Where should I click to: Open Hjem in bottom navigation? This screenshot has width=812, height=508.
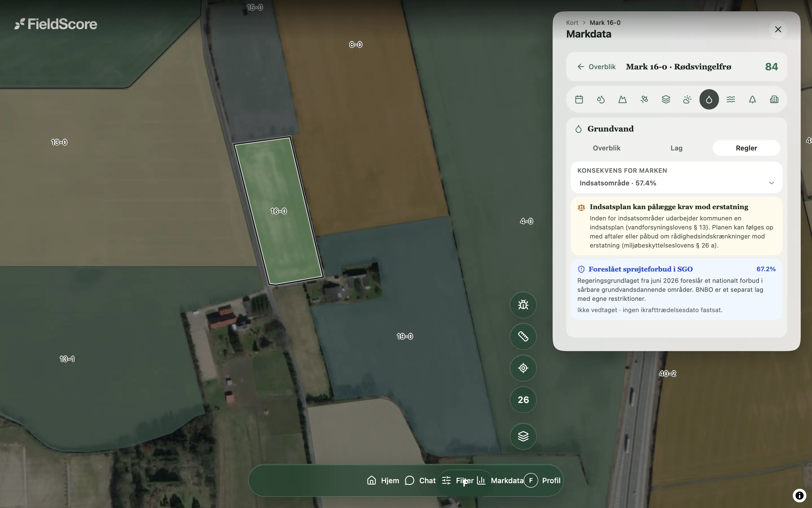pos(383,480)
